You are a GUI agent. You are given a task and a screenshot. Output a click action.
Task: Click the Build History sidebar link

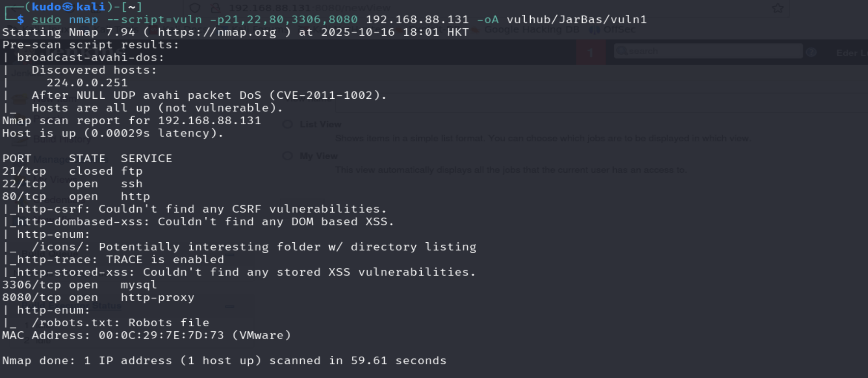pyautogui.click(x=62, y=139)
